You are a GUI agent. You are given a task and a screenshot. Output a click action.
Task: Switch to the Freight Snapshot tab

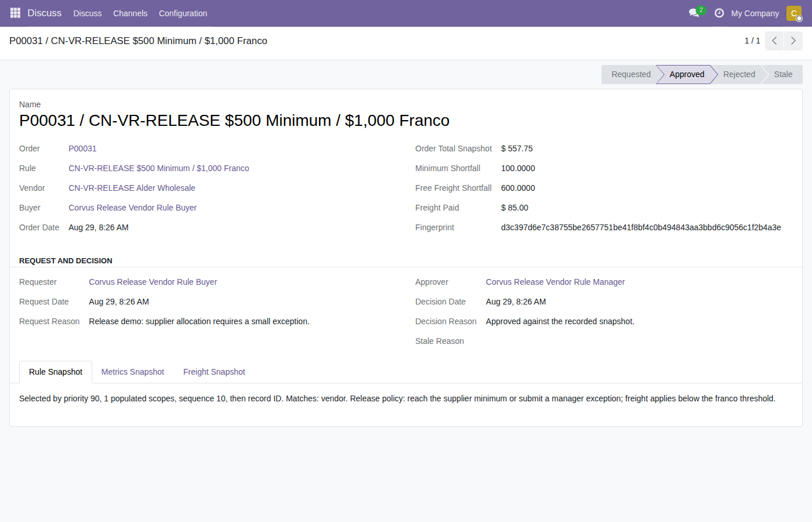[x=214, y=372]
